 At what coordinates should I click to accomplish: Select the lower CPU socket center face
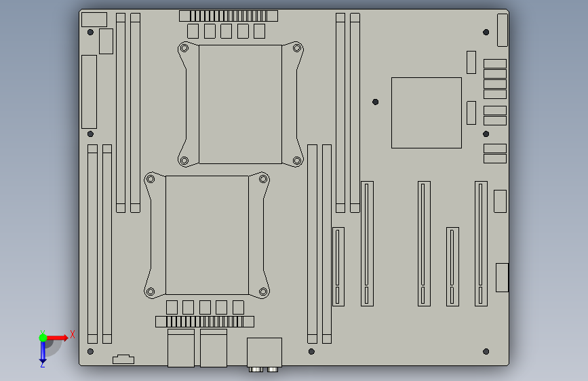point(207,235)
